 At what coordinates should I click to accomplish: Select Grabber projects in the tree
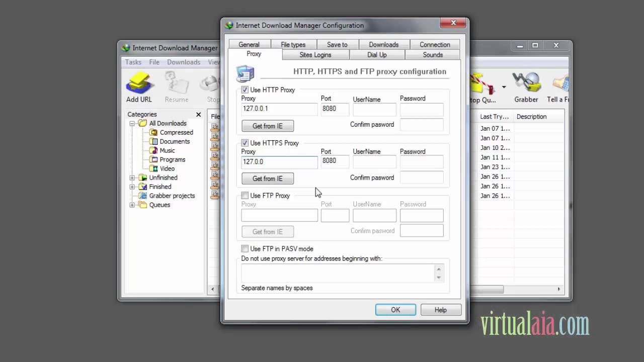click(x=172, y=196)
